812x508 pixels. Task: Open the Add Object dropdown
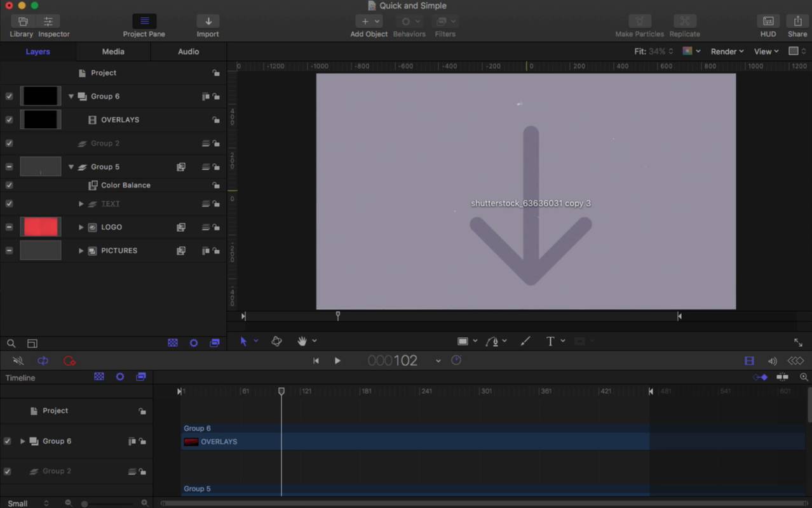(x=369, y=22)
